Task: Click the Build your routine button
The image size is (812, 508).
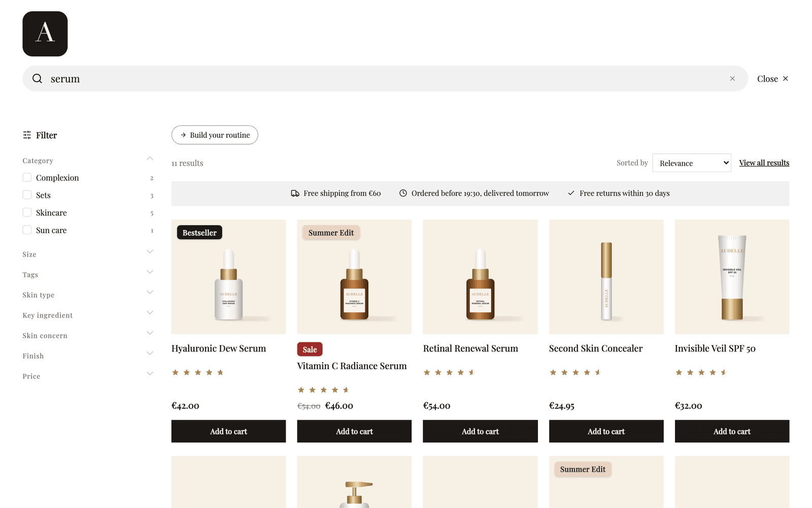Action: click(215, 135)
